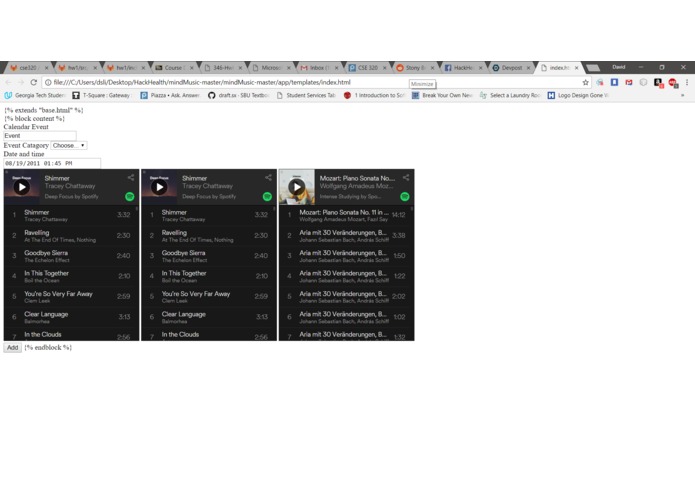Select the Aria track lasting 2:02

(347, 297)
